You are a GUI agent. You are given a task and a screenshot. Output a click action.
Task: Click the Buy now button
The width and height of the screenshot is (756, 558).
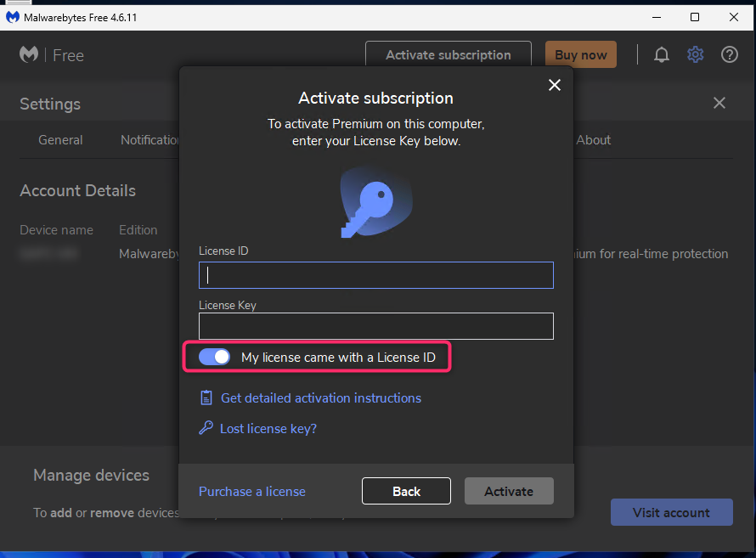pyautogui.click(x=581, y=55)
